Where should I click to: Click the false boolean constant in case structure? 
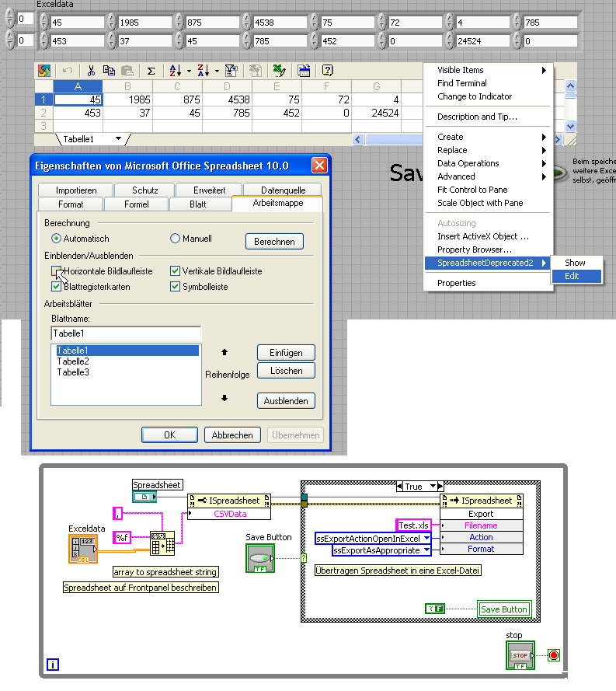tap(435, 609)
